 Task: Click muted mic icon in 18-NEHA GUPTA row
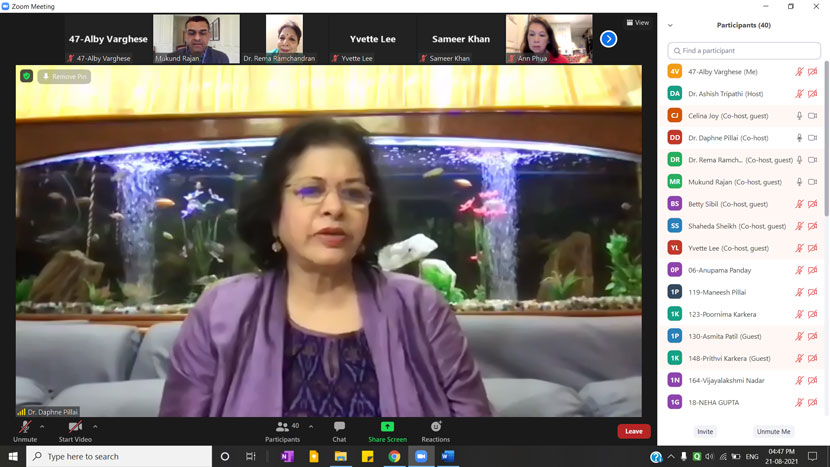(799, 402)
